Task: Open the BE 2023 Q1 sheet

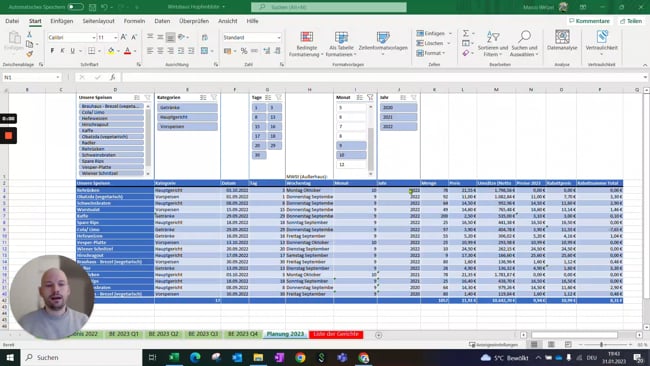Action: tap(124, 334)
